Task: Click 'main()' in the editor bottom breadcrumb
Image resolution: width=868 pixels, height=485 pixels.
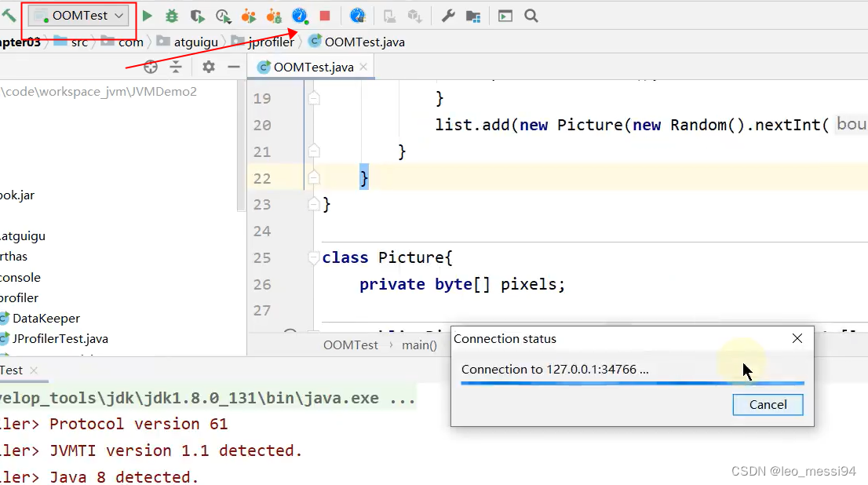Action: 419,345
